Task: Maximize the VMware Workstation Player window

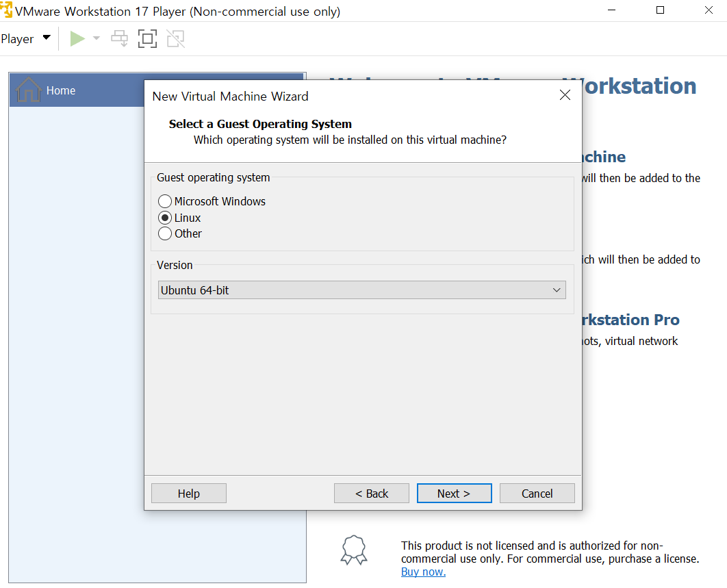Action: click(x=660, y=10)
